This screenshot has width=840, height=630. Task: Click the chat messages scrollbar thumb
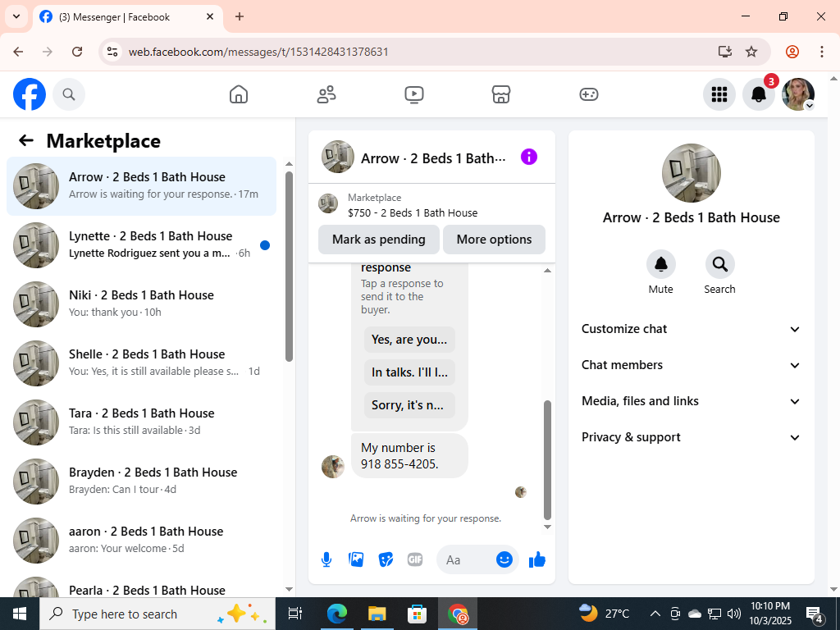click(x=547, y=459)
